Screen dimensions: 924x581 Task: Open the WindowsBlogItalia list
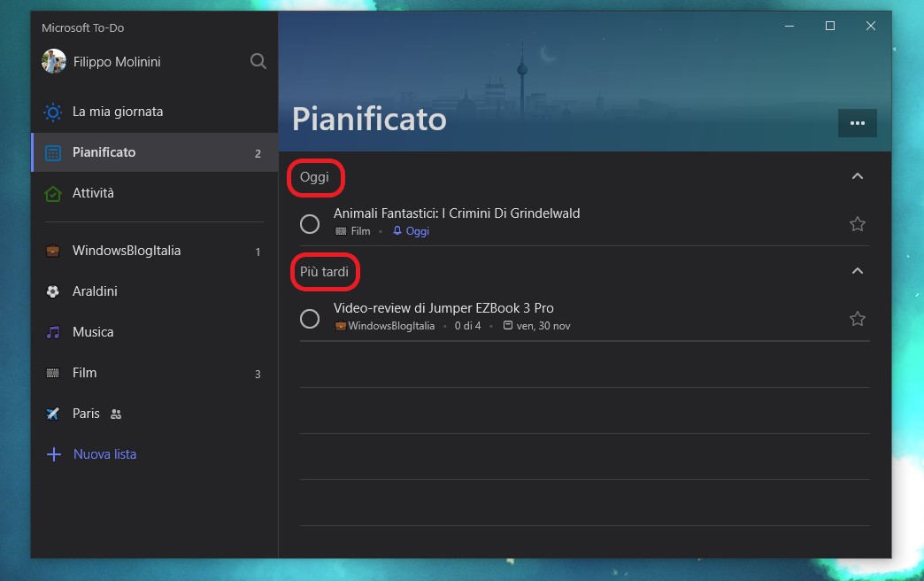click(154, 252)
